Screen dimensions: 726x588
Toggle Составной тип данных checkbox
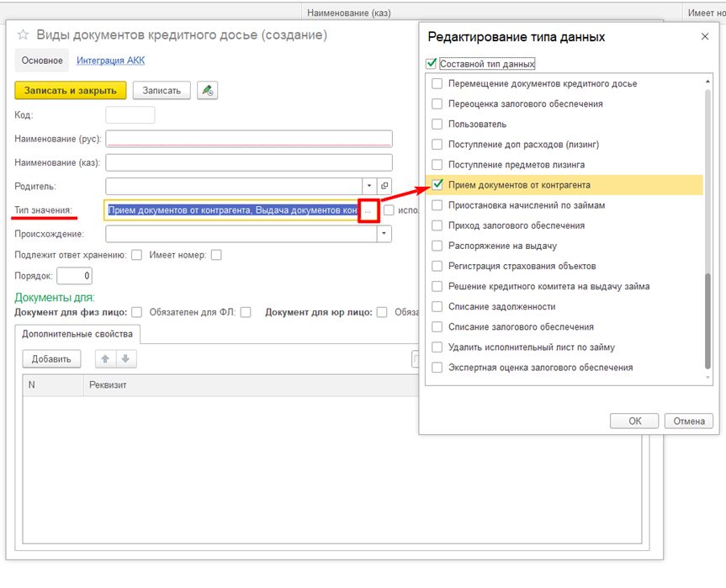(x=432, y=63)
